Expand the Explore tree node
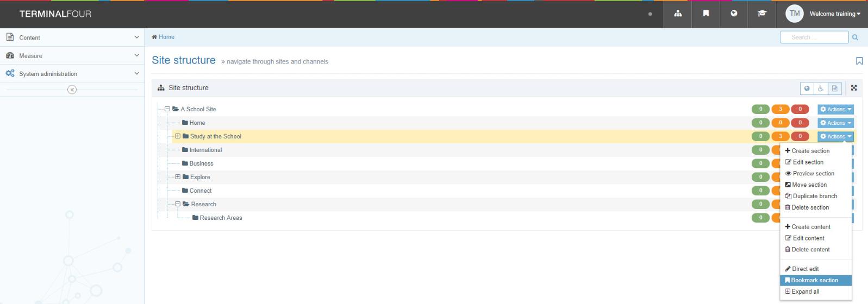This screenshot has height=304, width=868. coord(178,177)
